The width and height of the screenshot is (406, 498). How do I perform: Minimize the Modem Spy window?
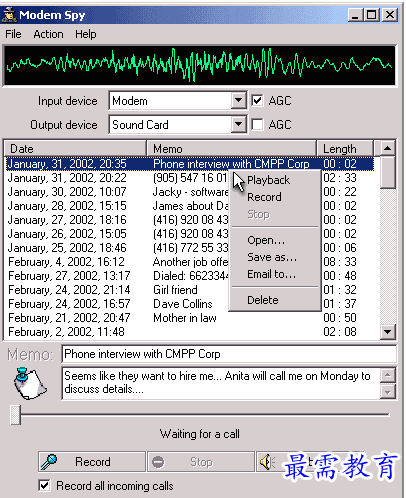355,15
